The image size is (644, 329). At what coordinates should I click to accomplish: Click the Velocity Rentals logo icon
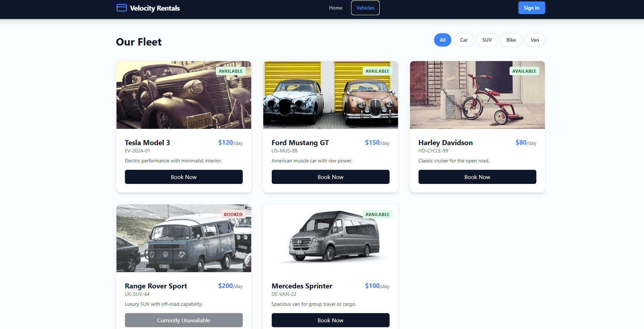[121, 8]
